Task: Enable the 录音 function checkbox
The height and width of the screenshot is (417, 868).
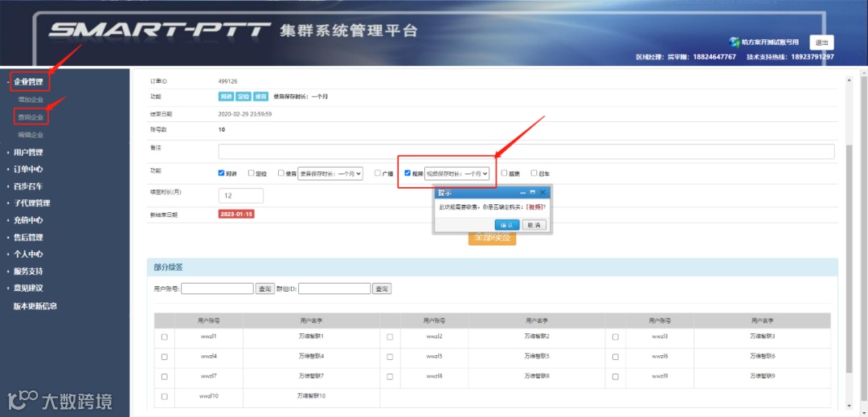Action: pyautogui.click(x=281, y=173)
